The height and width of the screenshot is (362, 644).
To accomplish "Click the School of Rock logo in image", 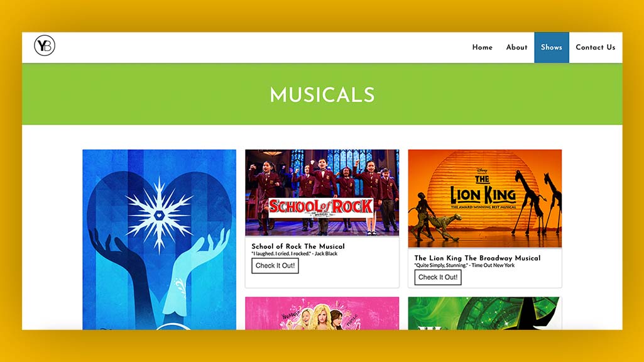I will (321, 207).
